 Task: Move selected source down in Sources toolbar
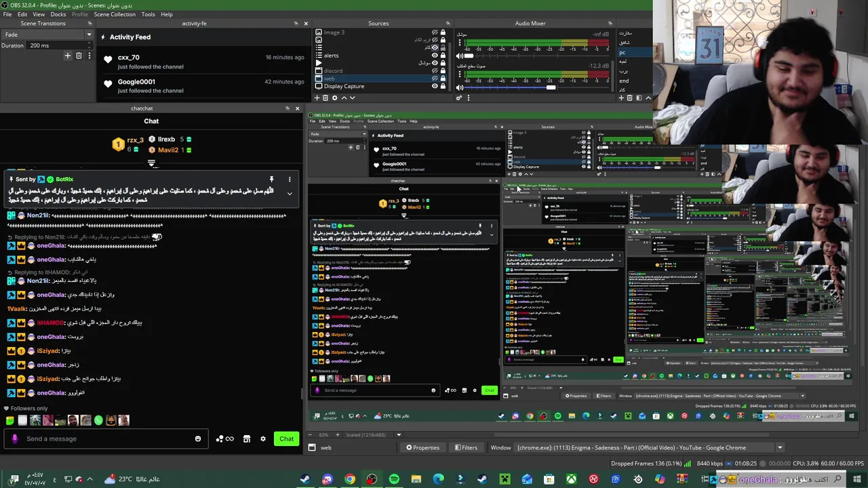351,98
